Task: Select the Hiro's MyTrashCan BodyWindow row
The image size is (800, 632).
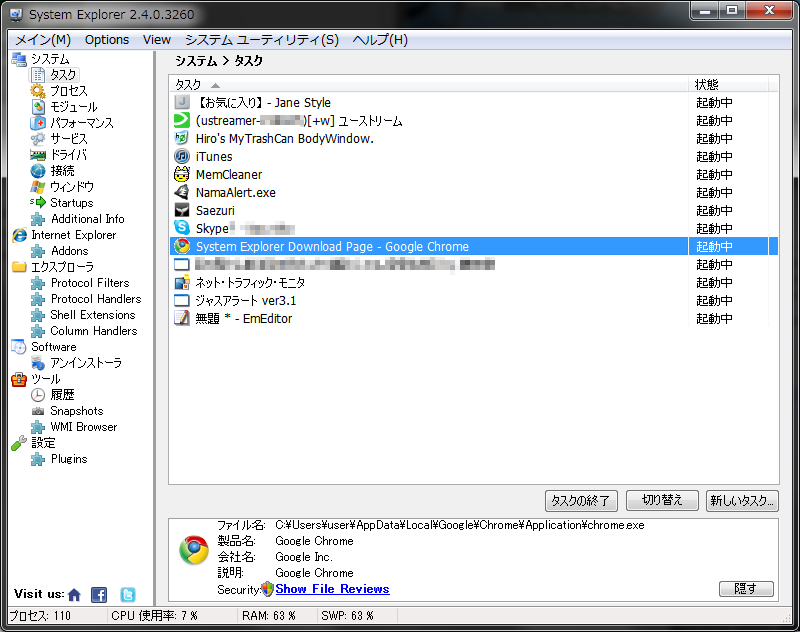Action: [473, 138]
